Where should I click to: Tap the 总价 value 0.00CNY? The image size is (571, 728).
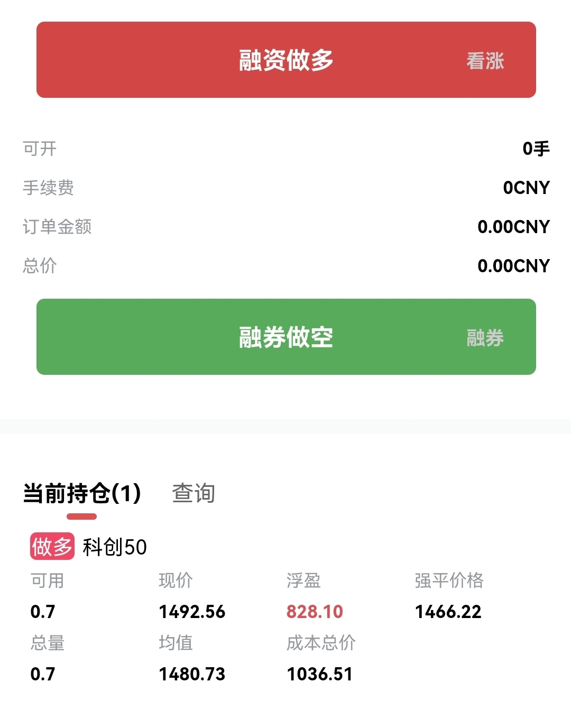coord(513,266)
